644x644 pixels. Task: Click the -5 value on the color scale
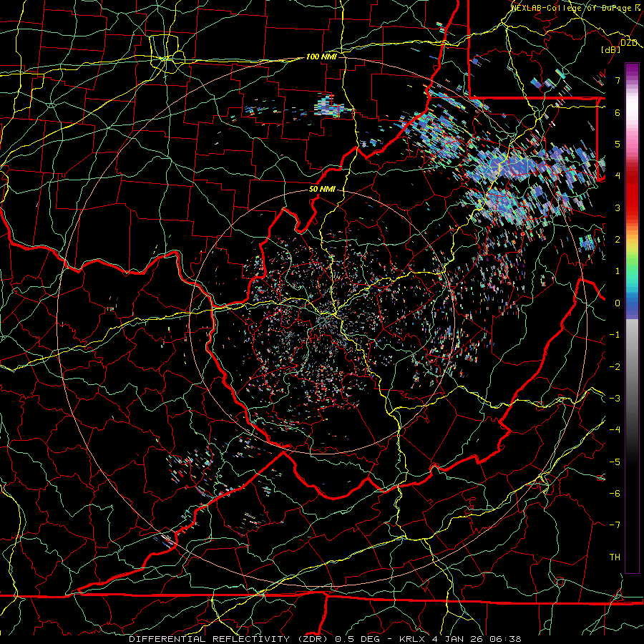point(615,462)
